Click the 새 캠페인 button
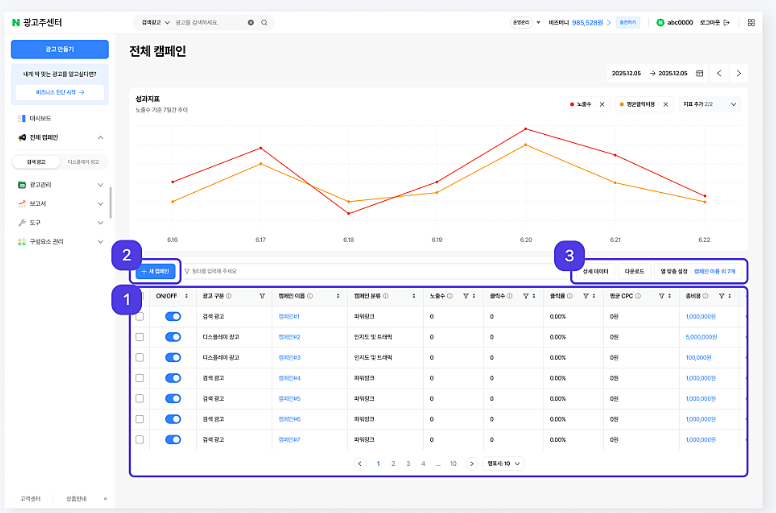Viewport: 776px width, 513px height. pos(156,271)
